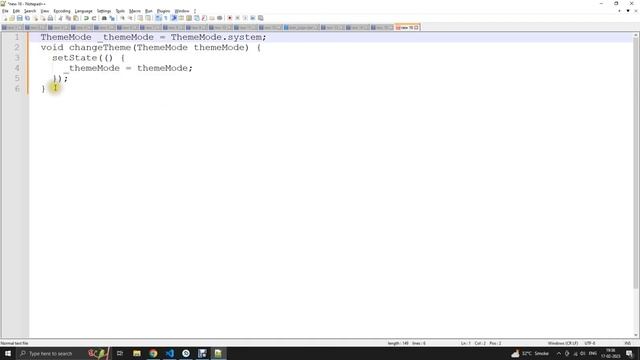
Task: Toggle Show All Characters icon
Action: [x=165, y=18]
